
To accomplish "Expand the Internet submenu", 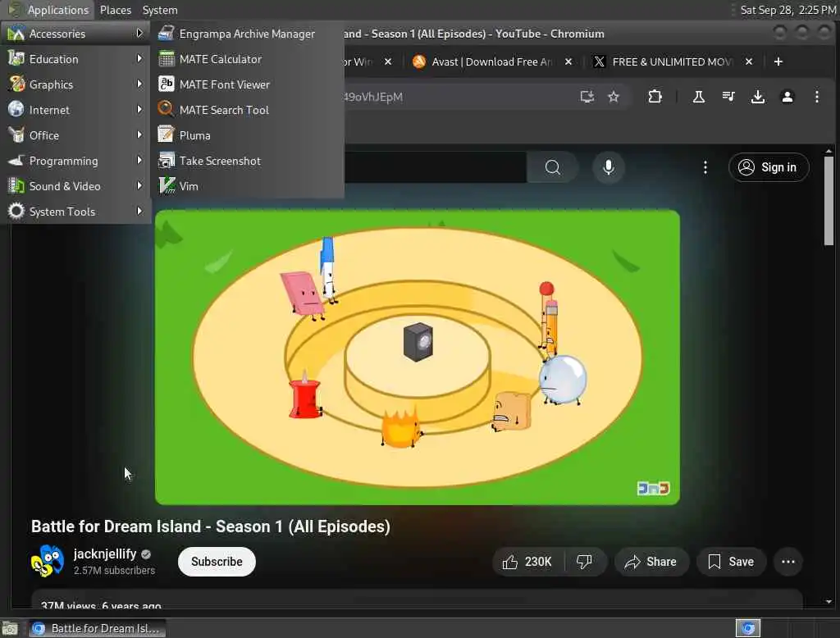I will click(75, 110).
